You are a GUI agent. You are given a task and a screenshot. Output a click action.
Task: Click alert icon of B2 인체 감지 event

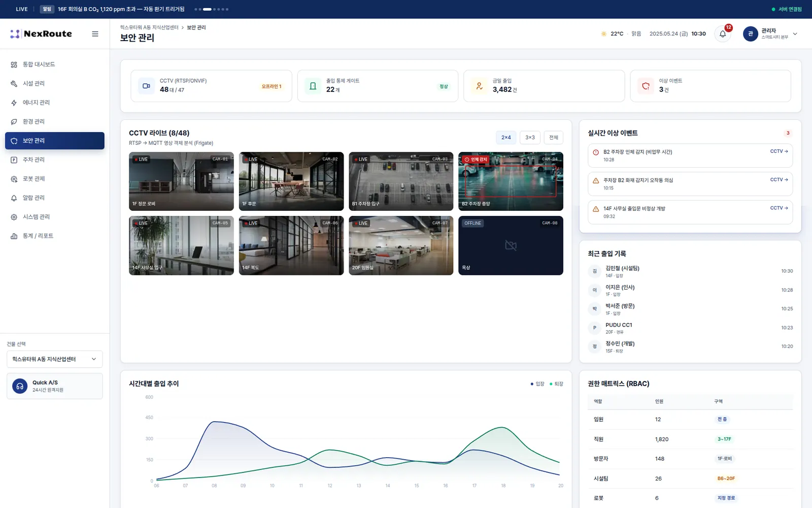[x=596, y=152]
